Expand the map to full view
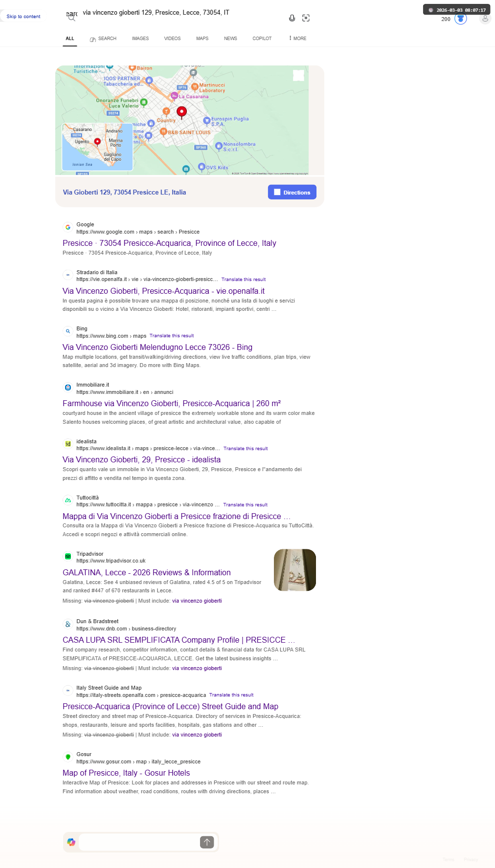Image resolution: width=495 pixels, height=868 pixels. point(298,75)
